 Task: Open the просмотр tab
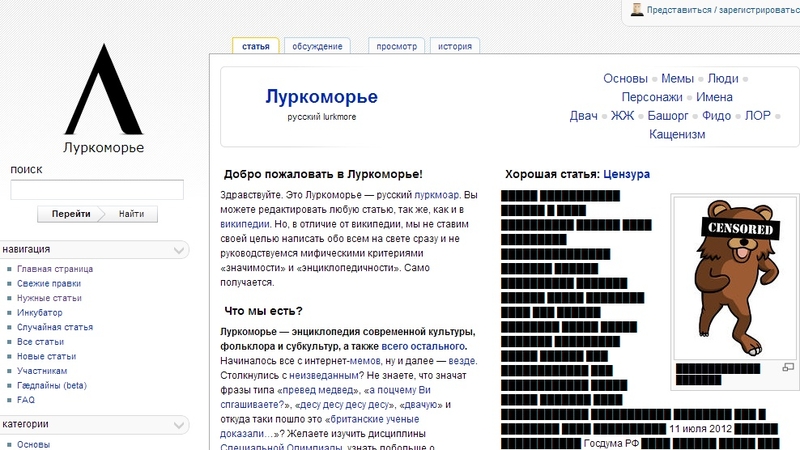[396, 46]
